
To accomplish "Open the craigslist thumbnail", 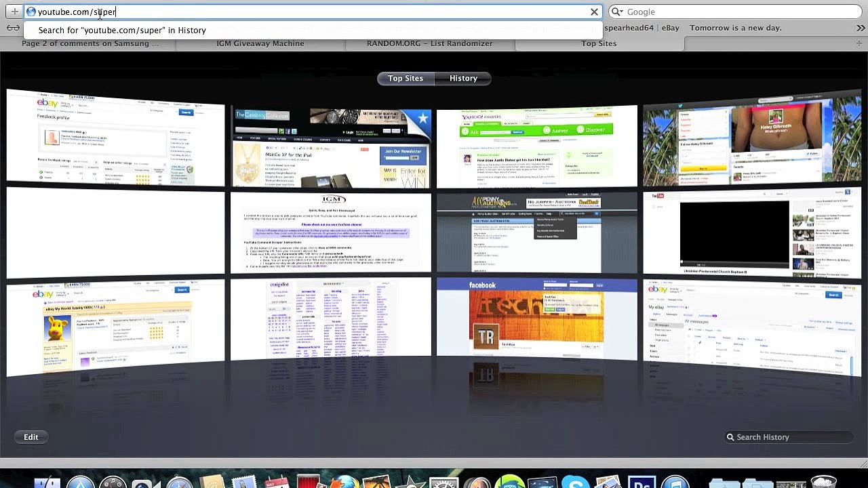I will [x=330, y=317].
